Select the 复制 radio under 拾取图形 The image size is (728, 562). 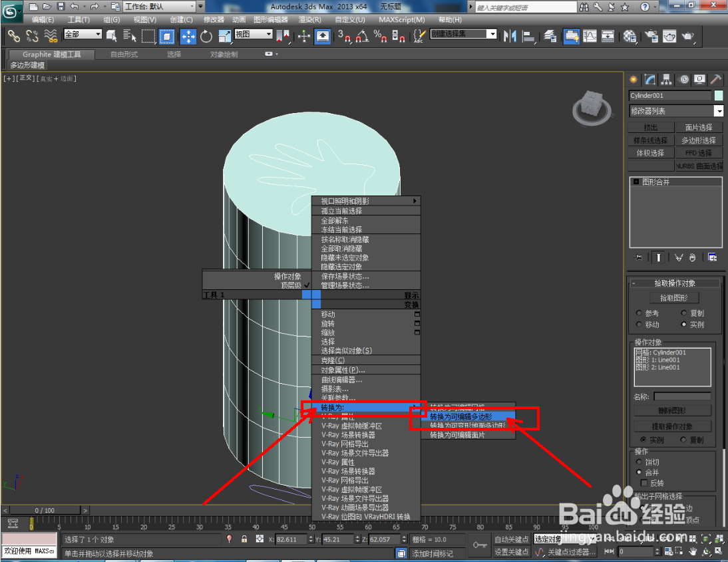point(684,313)
